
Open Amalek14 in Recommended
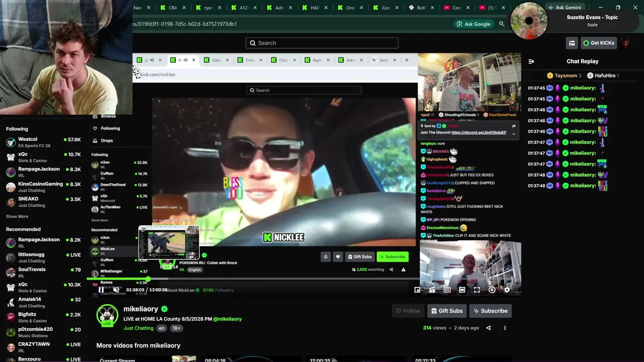pyautogui.click(x=43, y=302)
